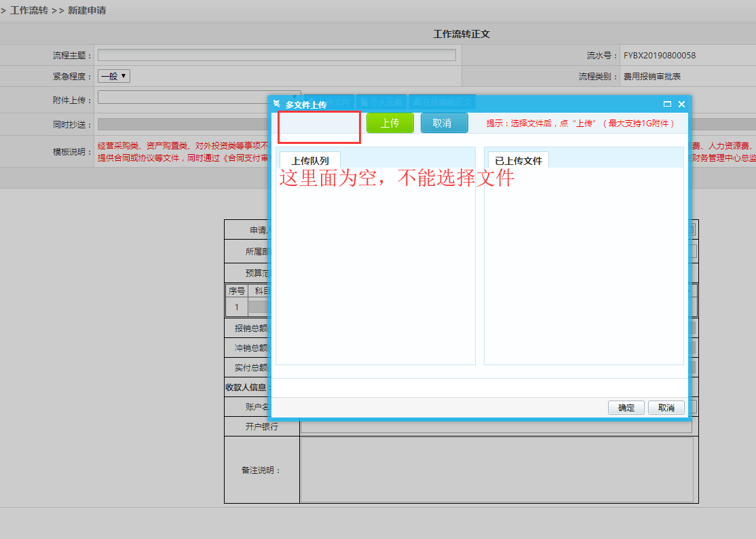Close the 多文件上传 dialog with X

[x=681, y=104]
